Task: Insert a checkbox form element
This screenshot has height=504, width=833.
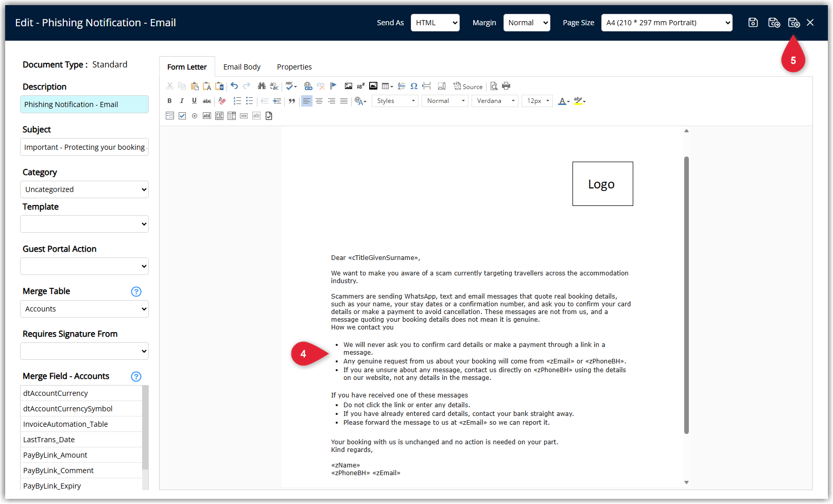Action: (182, 116)
